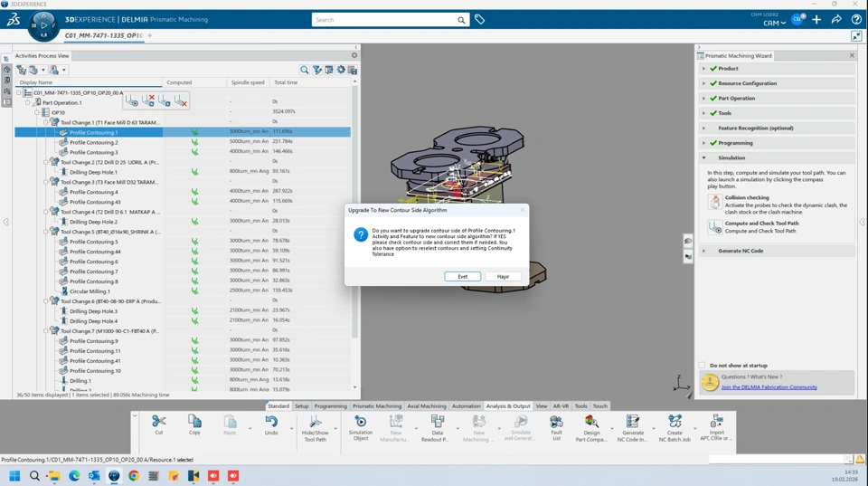Click the search input field in the top bar
The height and width of the screenshot is (486, 868).
coord(384,20)
